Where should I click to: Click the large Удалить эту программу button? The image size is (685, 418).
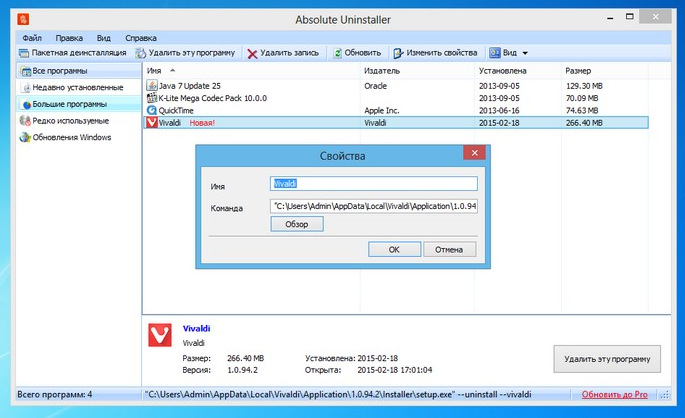click(x=607, y=359)
